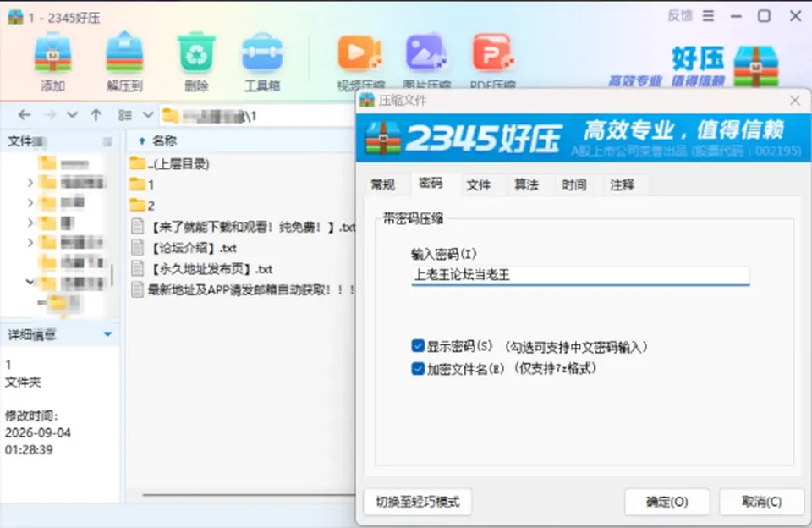
Task: Click the 取消(C) button
Action: [762, 502]
